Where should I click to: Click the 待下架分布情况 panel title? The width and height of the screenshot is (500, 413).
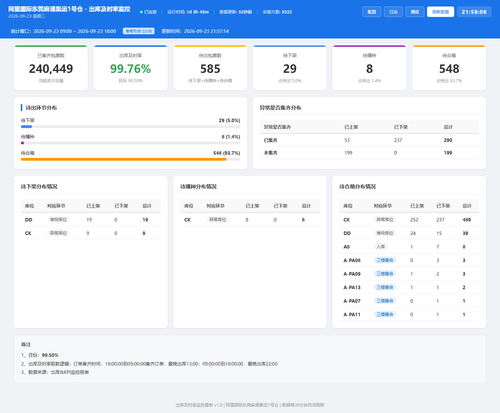pyautogui.click(x=39, y=186)
